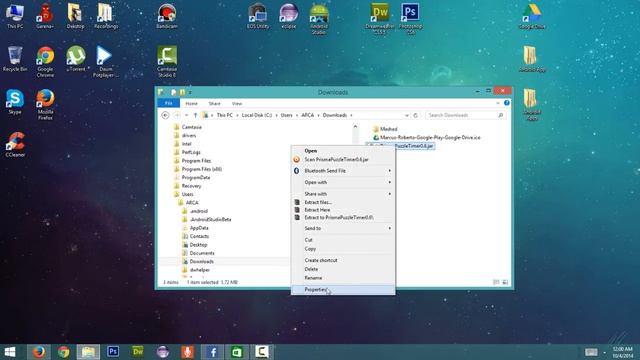Select the ProgramData folder in the tree
Image resolution: width=640 pixels, height=360 pixels.
coord(196,178)
